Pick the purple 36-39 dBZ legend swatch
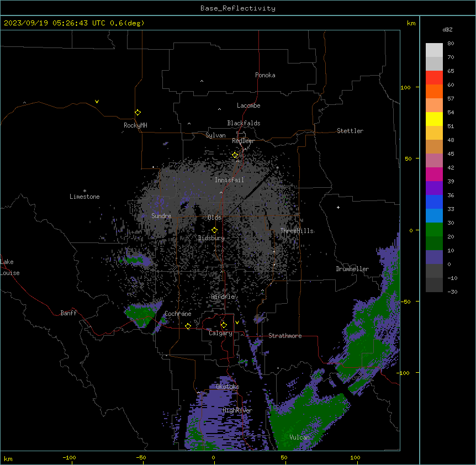The height and width of the screenshot is (465, 476). (434, 188)
